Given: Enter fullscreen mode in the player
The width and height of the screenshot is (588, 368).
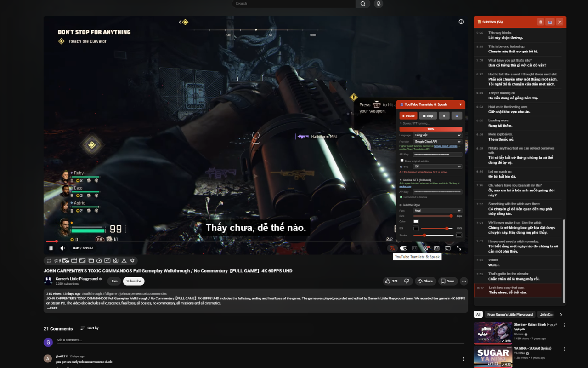Looking at the screenshot, I should 458,248.
